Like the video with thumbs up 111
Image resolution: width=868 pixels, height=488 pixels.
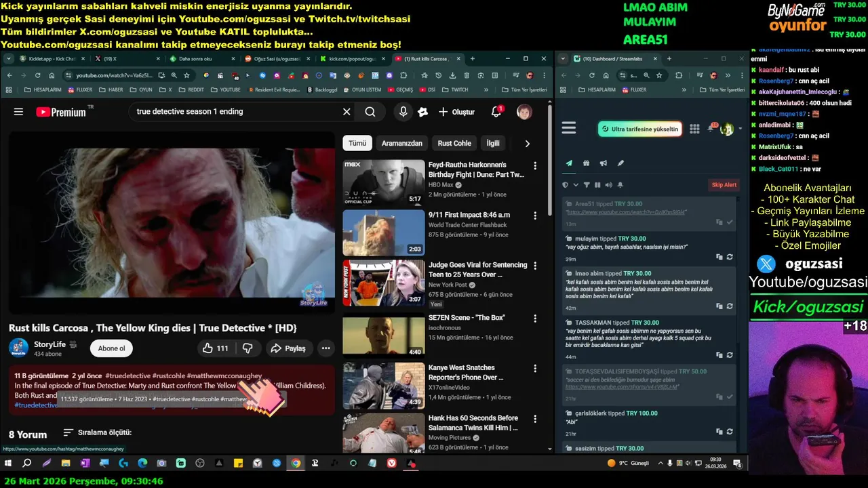(x=216, y=348)
